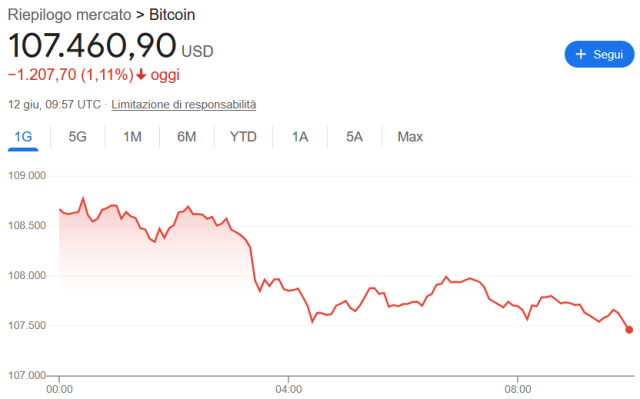Click Riepilogo mercato breadcrumb link
640x399 pixels.
[x=69, y=15]
